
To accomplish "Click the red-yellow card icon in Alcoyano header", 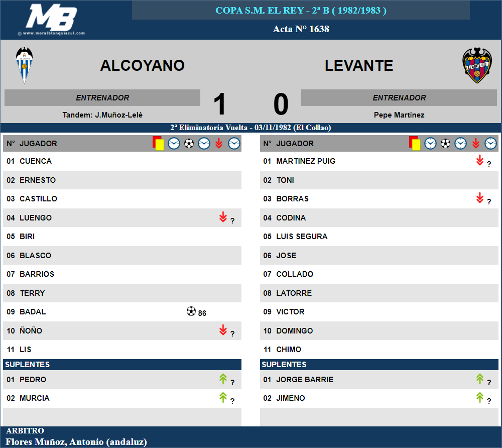I will tap(158, 143).
